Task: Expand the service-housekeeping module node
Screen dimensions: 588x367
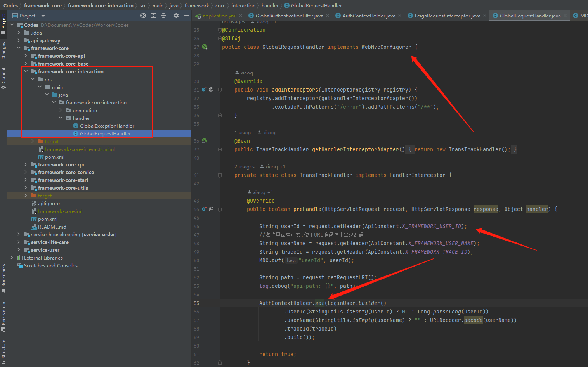Action: pyautogui.click(x=19, y=234)
